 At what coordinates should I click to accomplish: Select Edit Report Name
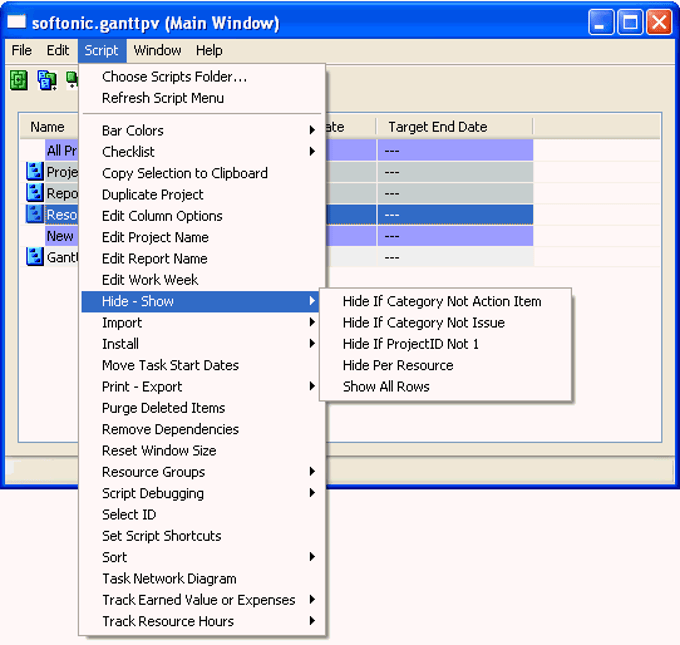point(202,259)
